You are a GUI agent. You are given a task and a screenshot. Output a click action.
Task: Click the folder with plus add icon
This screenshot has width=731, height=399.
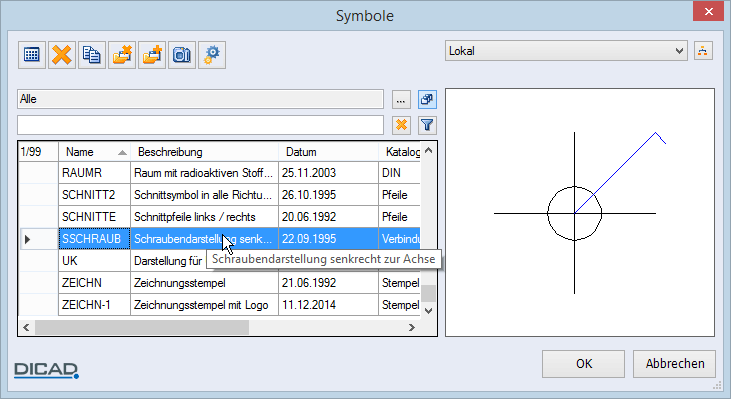point(152,55)
